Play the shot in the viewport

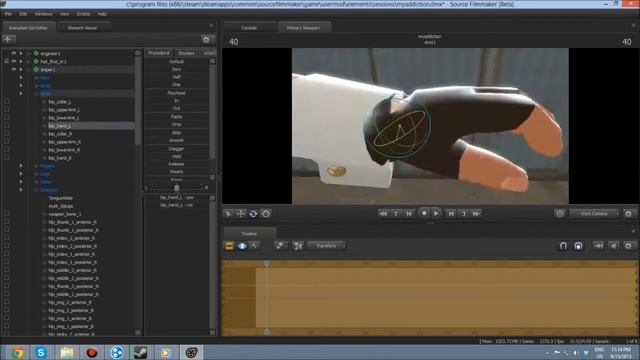pyautogui.click(x=436, y=213)
